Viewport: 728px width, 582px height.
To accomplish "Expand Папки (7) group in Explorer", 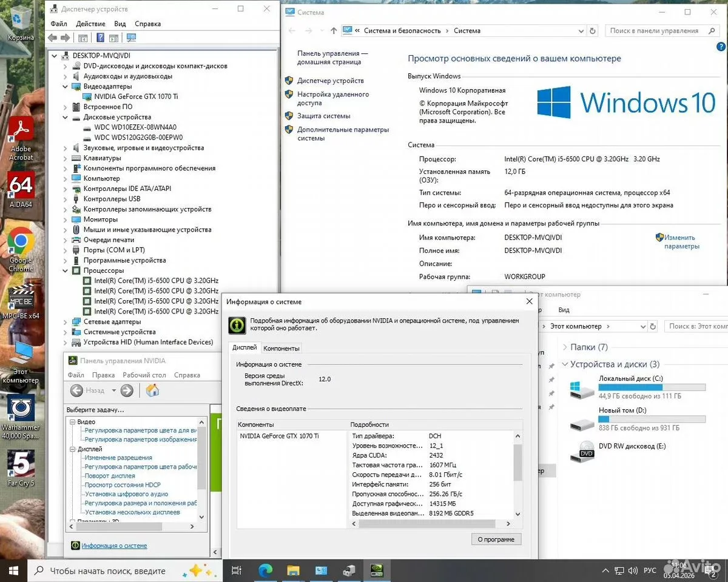I will point(565,347).
